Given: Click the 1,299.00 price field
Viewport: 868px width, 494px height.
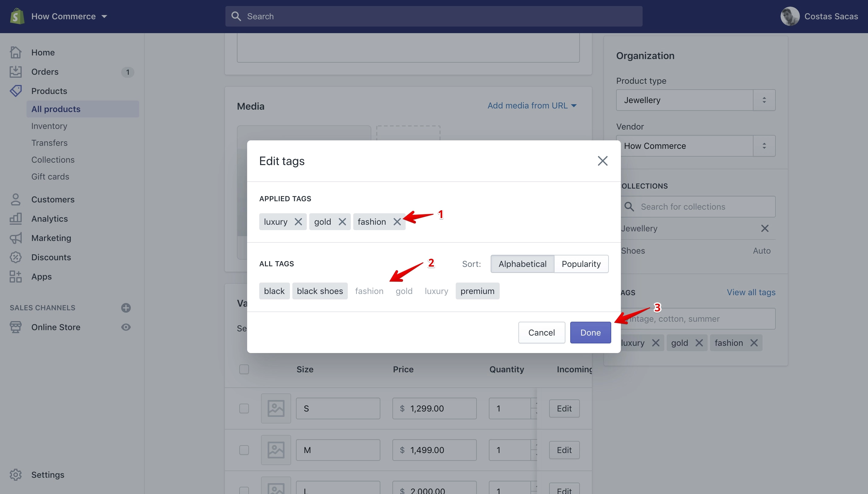Looking at the screenshot, I should [434, 408].
